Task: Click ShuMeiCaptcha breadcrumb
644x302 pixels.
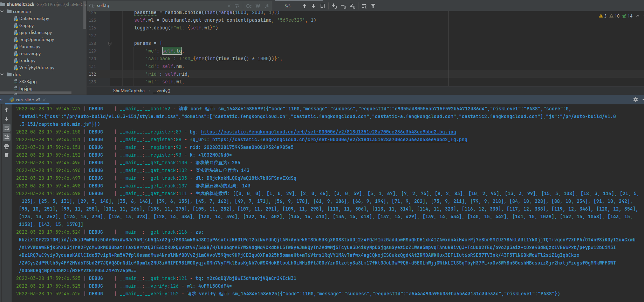Action: pos(129,91)
